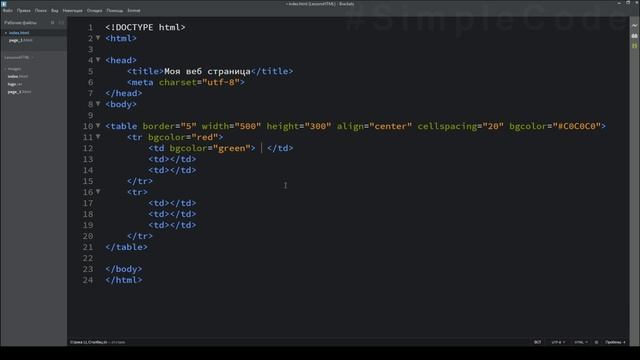
Task: Collapse the body tag fold on line 8
Action: pyautogui.click(x=98, y=104)
